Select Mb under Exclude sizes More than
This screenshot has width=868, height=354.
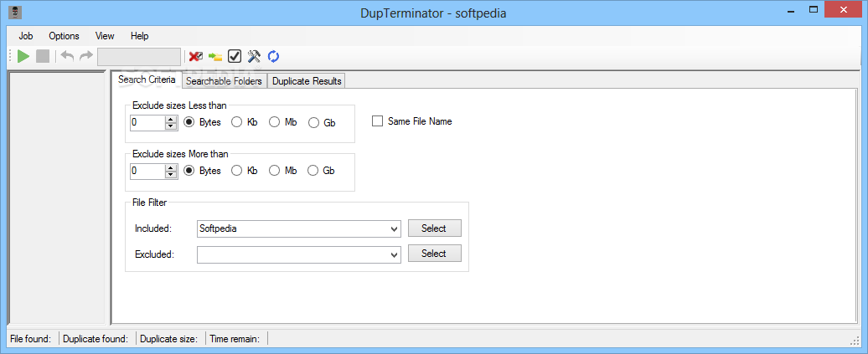[283, 171]
